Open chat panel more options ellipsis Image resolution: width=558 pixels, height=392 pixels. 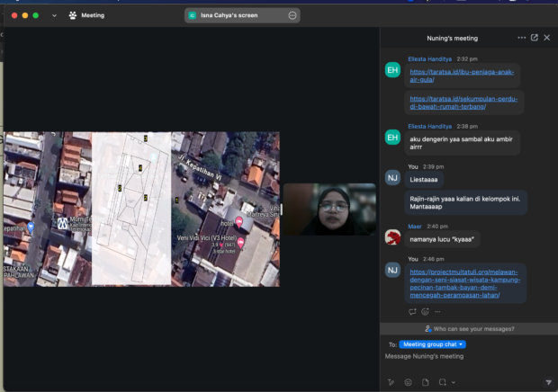(x=522, y=38)
